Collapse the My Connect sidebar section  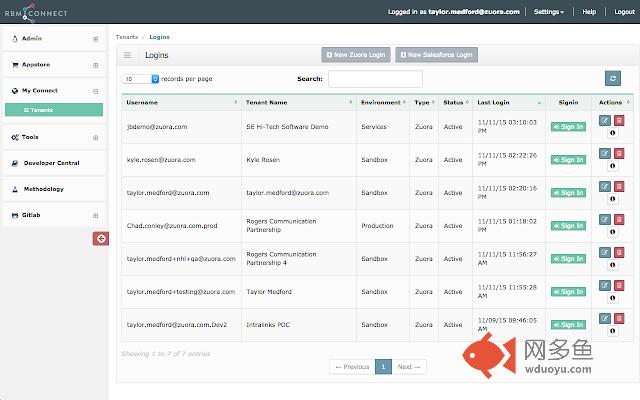96,91
